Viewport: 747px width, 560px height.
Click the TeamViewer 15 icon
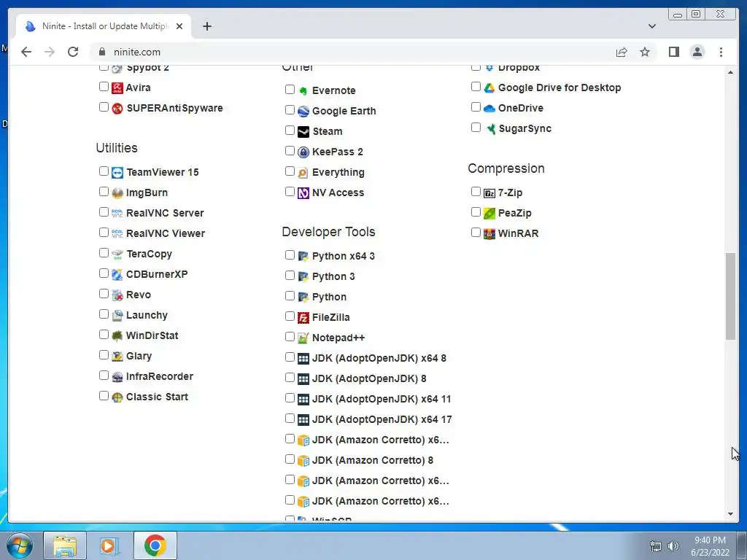coord(117,172)
